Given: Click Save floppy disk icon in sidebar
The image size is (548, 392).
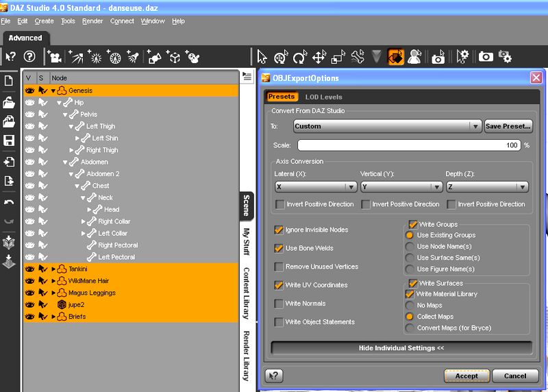Looking at the screenshot, I should 8,140.
